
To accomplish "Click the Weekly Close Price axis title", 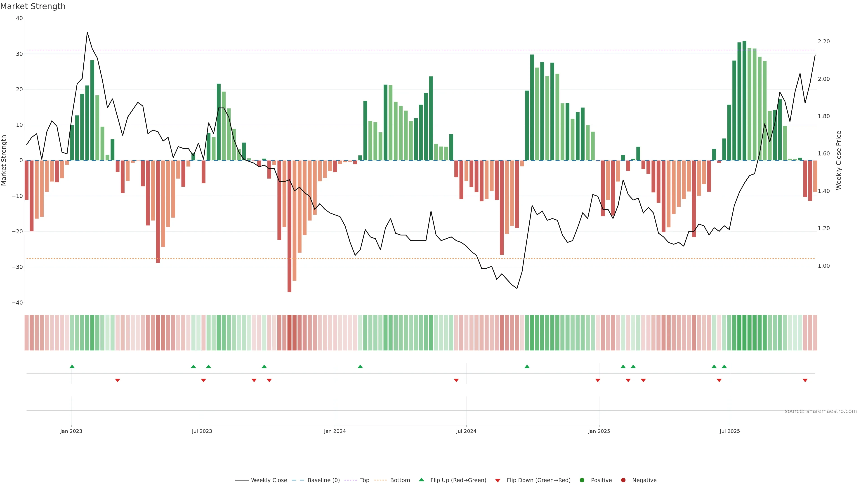I will click(839, 160).
